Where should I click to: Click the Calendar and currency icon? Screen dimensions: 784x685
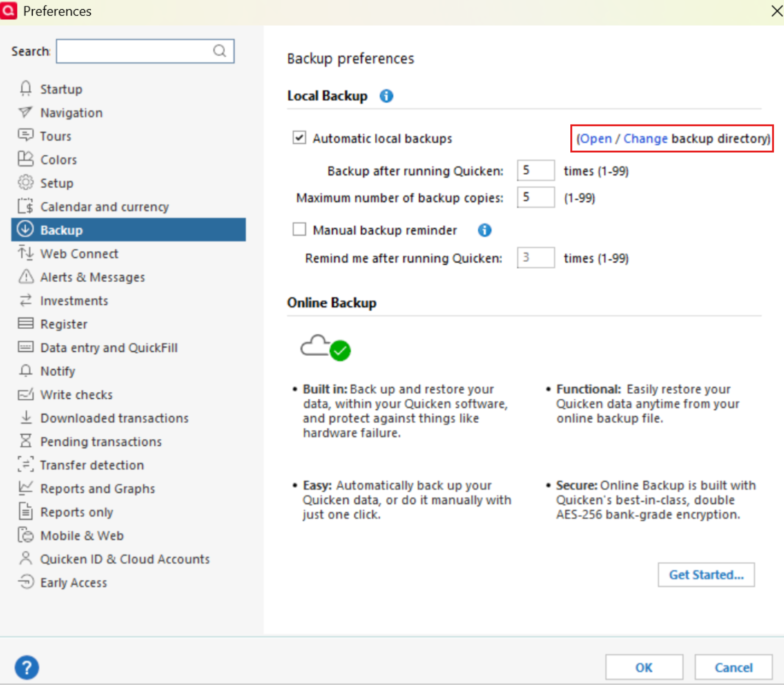[x=25, y=206]
